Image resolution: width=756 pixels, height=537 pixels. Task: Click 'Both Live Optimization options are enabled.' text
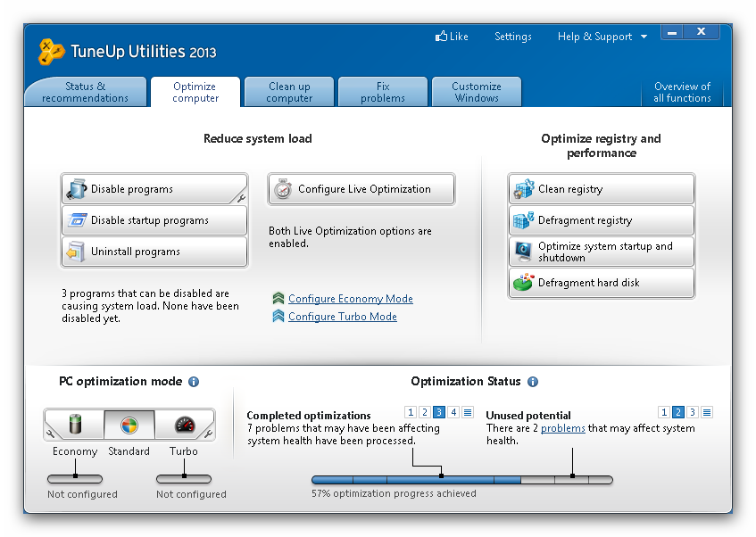pos(350,237)
